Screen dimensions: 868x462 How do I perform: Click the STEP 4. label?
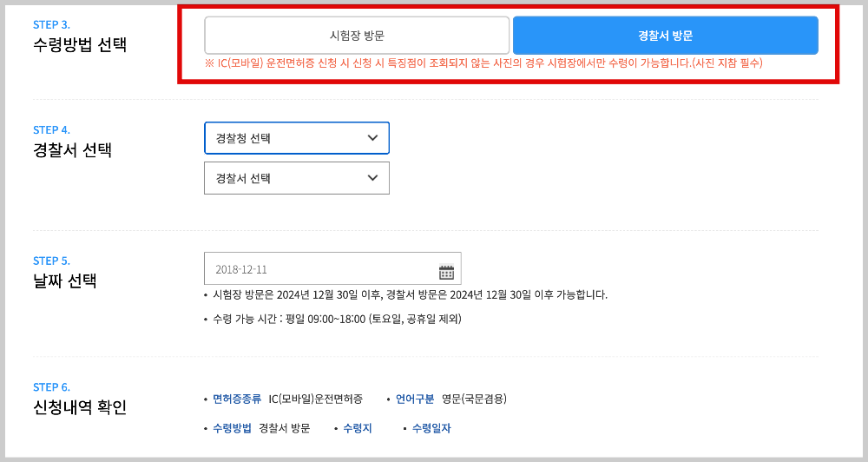[x=51, y=130]
